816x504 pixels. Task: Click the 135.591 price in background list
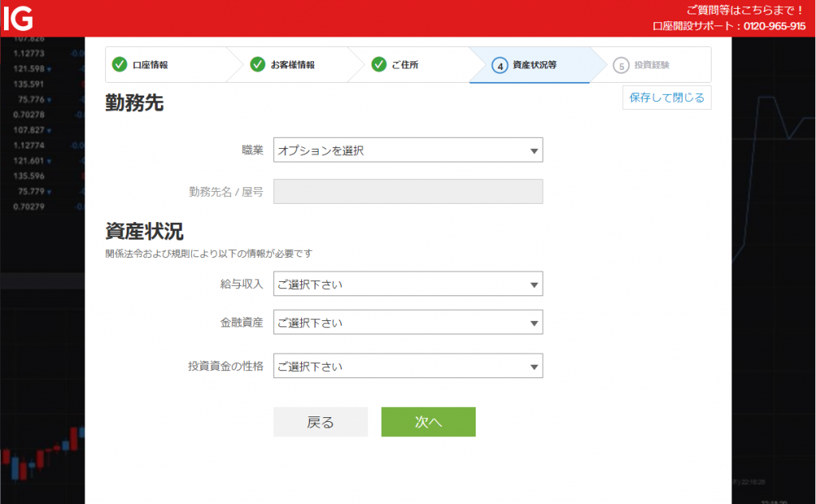[x=29, y=84]
